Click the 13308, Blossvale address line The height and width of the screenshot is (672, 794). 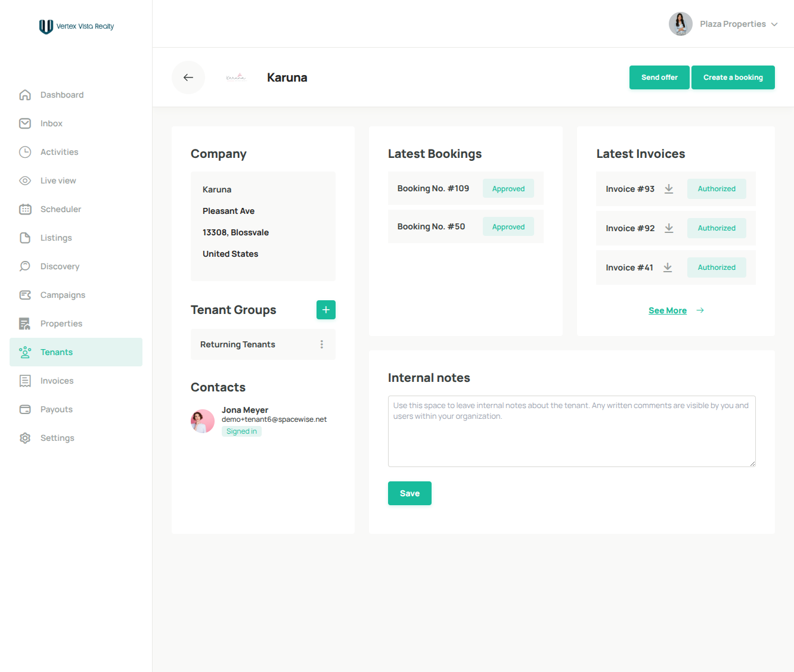coord(235,232)
